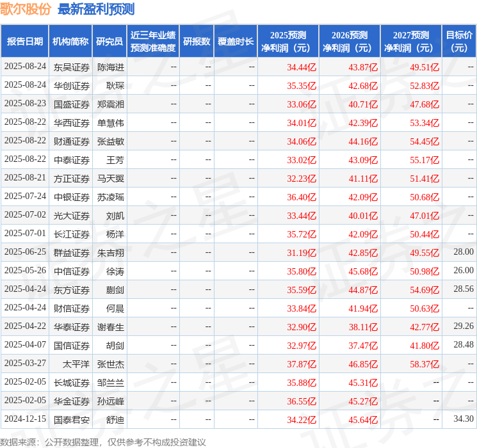This screenshot has width=477, height=448.
Task: Click 国泰君安 institution in the last row
Action: pos(71,419)
